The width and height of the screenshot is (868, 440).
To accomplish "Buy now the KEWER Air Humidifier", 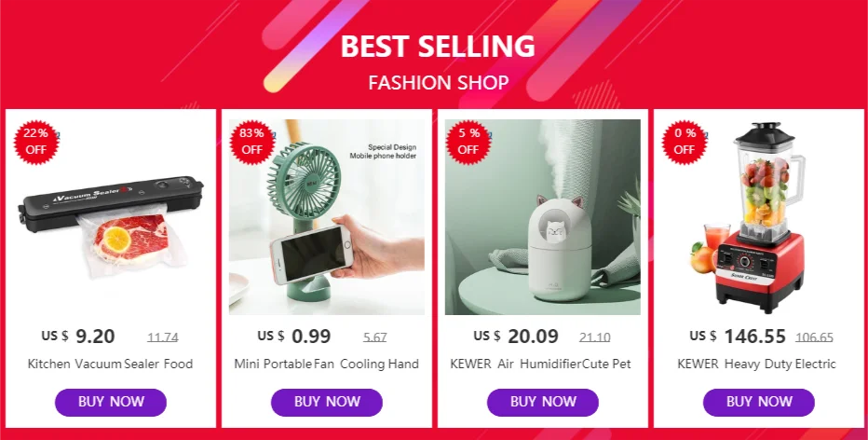I will tap(542, 403).
